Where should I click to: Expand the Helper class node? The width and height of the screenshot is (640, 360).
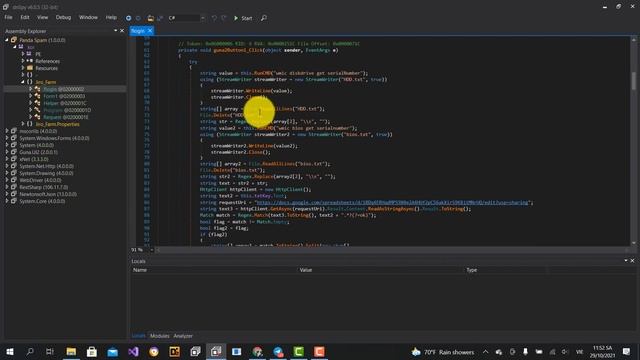(x=31, y=103)
